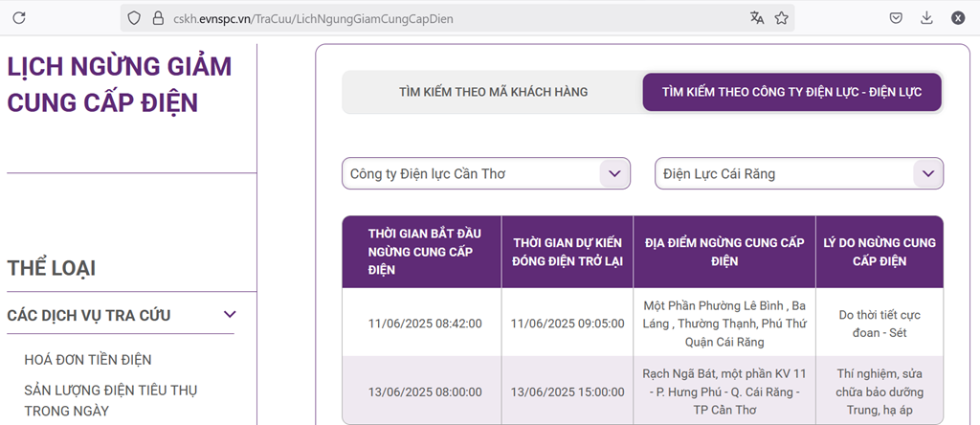The image size is (980, 425).
Task: Click the shield tracking protection icon
Action: (x=134, y=17)
